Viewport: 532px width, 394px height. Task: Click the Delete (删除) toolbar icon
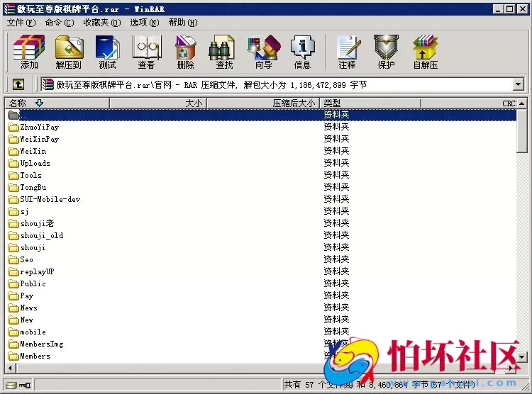pyautogui.click(x=186, y=52)
